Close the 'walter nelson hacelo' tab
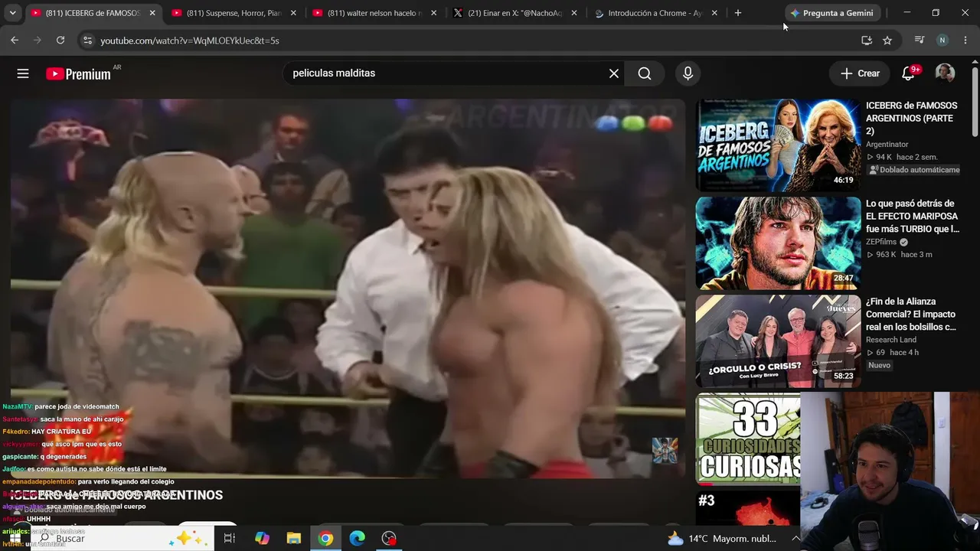Screen dimensions: 980x551 [434, 13]
